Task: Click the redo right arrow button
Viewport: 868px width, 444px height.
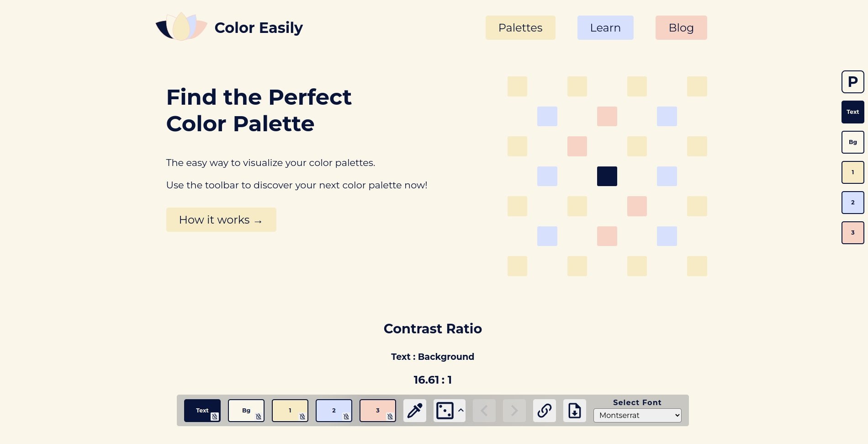Action: (514, 411)
